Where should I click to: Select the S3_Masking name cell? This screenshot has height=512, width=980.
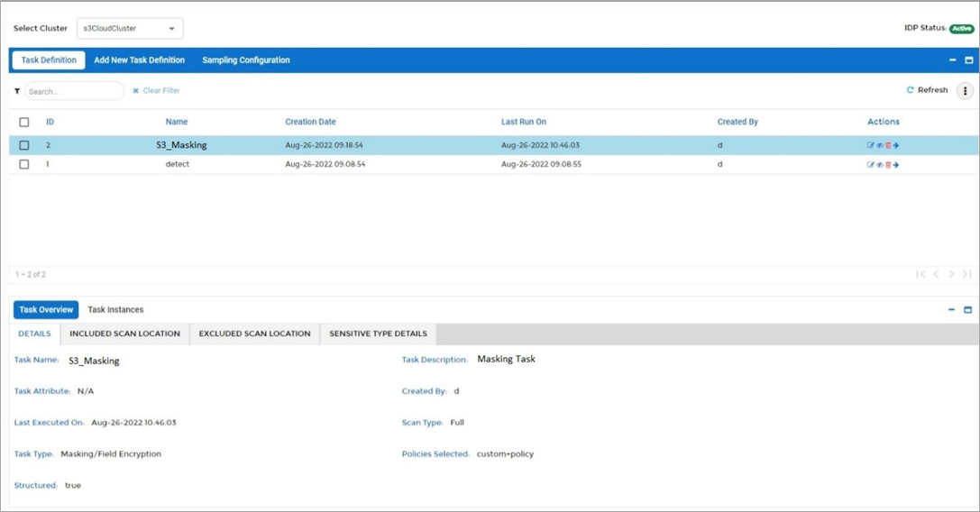coord(181,145)
